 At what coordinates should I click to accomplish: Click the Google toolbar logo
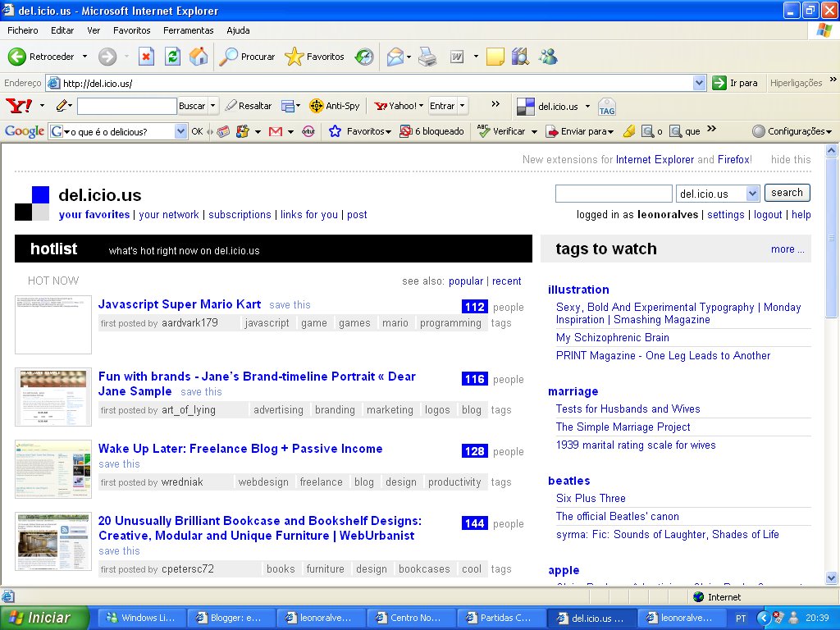pos(24,131)
